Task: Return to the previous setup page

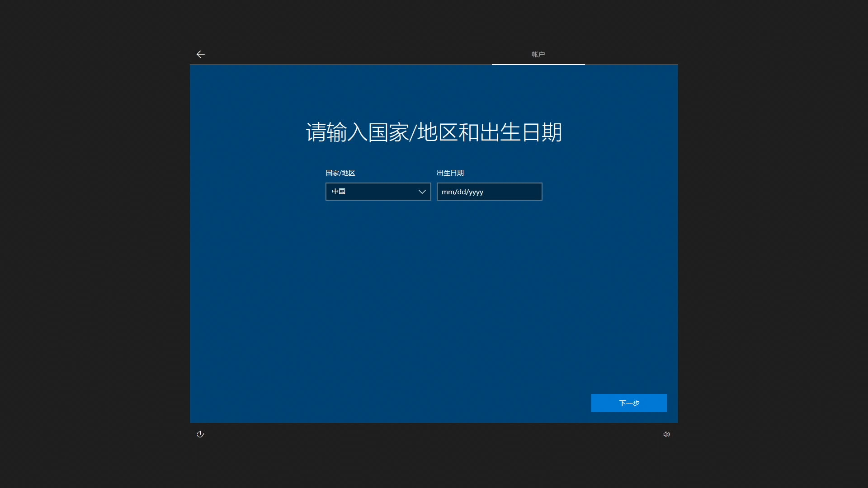Action: (x=201, y=54)
